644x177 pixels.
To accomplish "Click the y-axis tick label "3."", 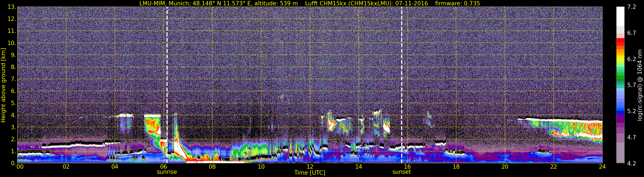I will click(x=13, y=127).
